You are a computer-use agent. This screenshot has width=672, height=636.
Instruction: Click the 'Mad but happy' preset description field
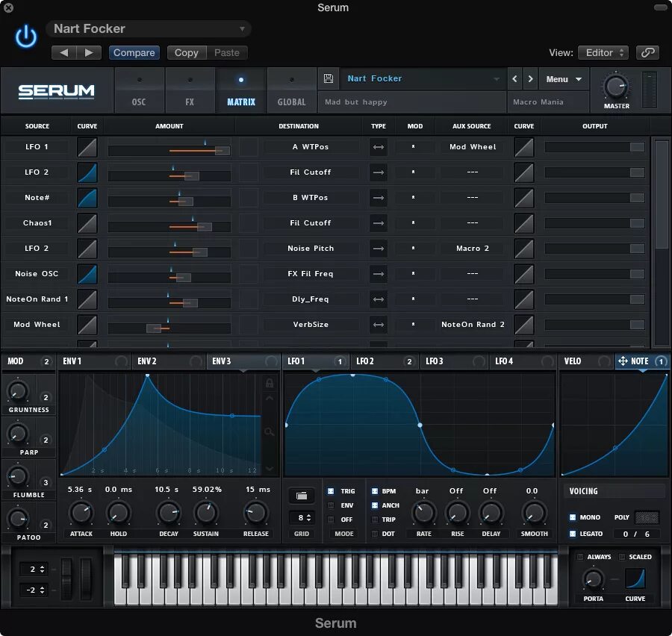pos(412,102)
